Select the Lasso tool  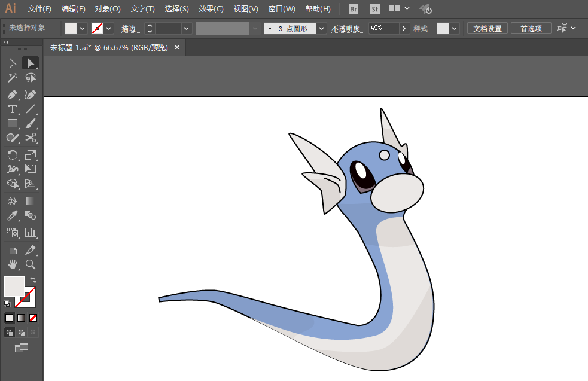(31, 78)
